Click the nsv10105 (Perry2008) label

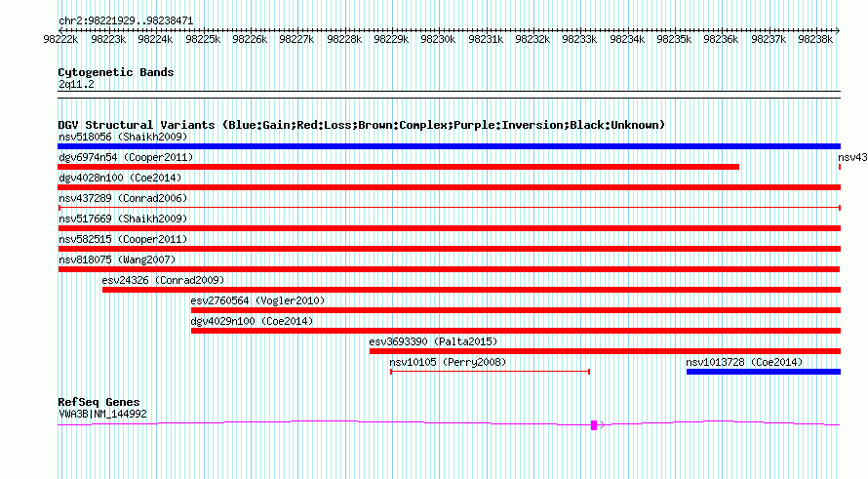[448, 362]
